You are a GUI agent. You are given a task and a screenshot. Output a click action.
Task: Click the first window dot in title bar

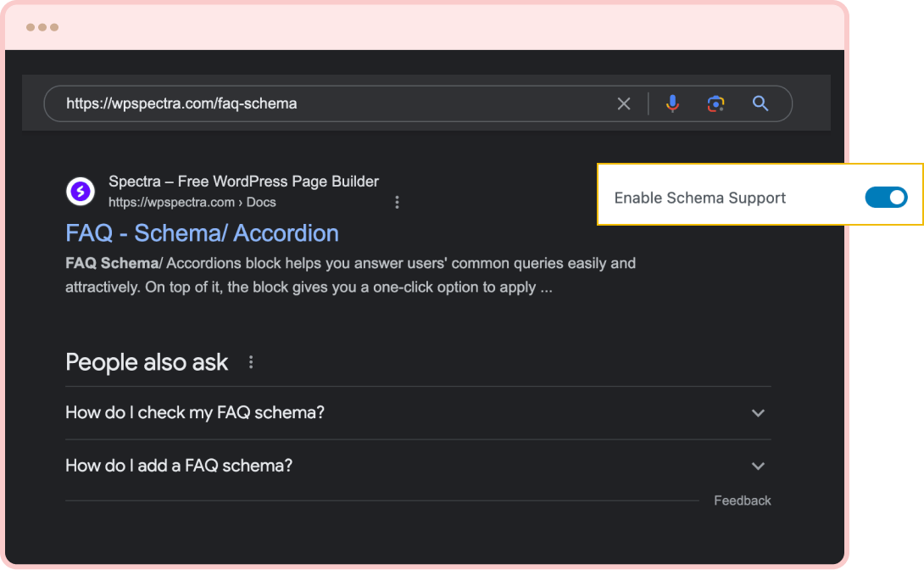tap(31, 27)
